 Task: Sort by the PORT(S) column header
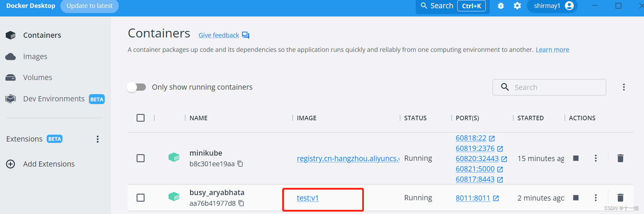[467, 118]
